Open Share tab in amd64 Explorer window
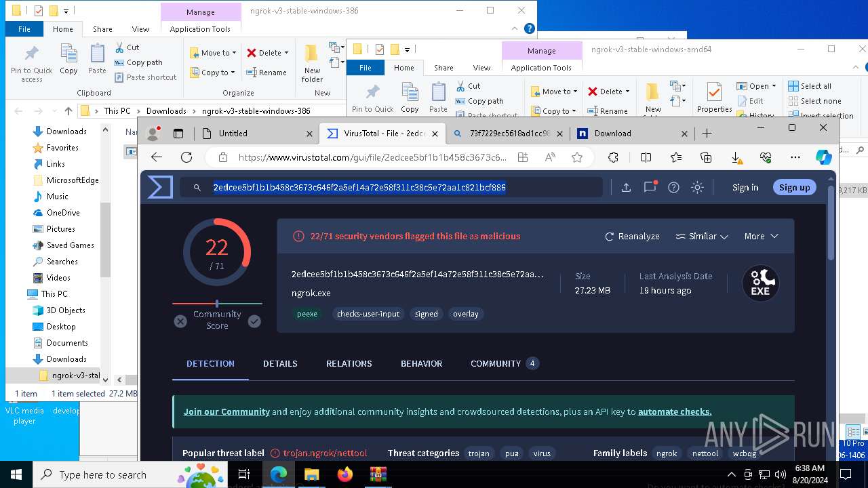The width and height of the screenshot is (868, 488). (x=443, y=68)
